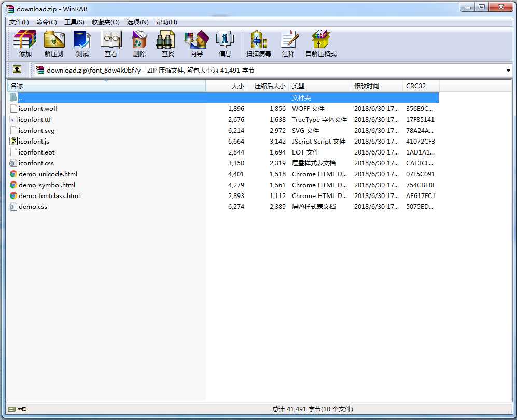Click the iconfont.svg file icon
Image resolution: width=517 pixels, height=420 pixels.
[x=13, y=130]
